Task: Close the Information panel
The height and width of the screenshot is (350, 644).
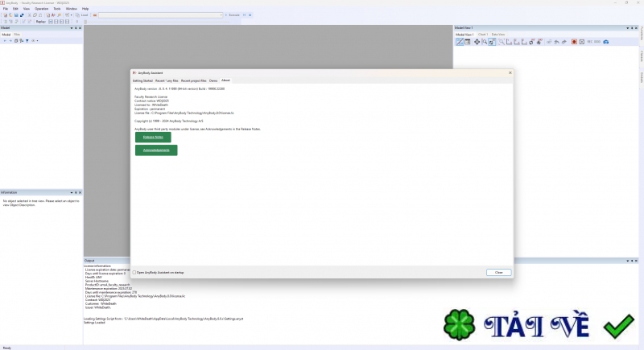Action: (80, 192)
